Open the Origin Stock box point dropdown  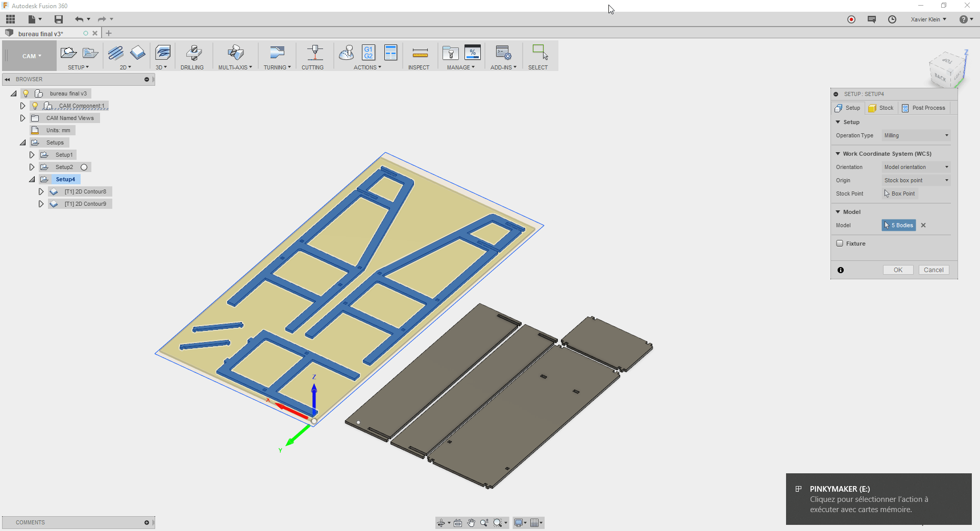coord(916,180)
